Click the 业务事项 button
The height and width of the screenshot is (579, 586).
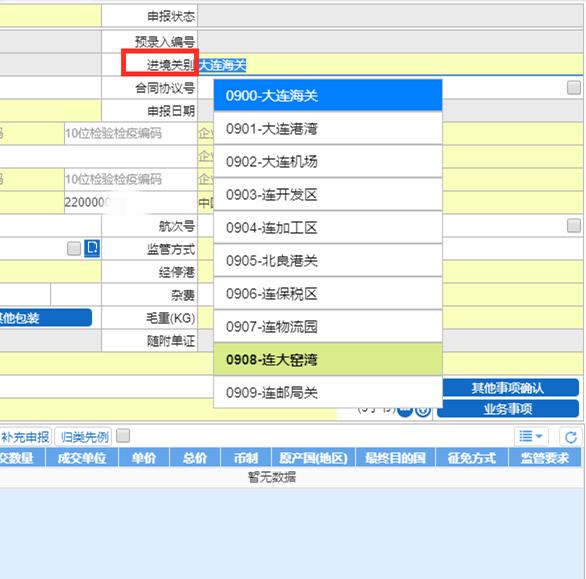point(508,409)
